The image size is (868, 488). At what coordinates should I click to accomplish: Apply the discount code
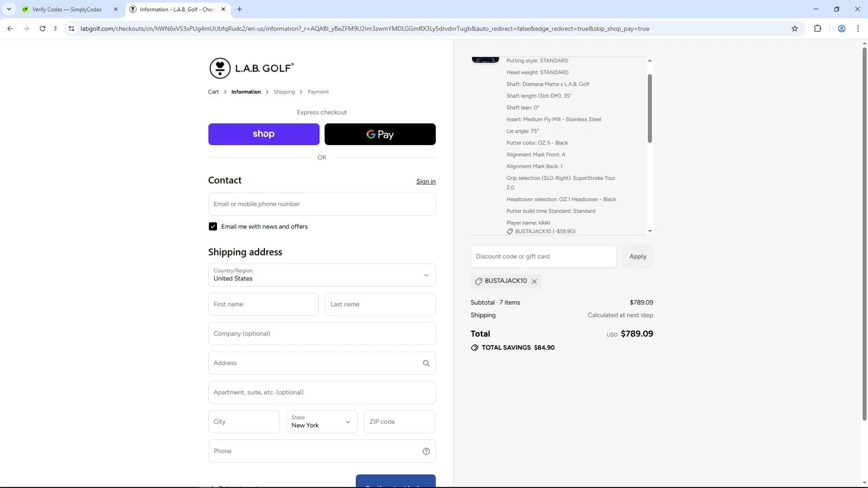coord(638,257)
